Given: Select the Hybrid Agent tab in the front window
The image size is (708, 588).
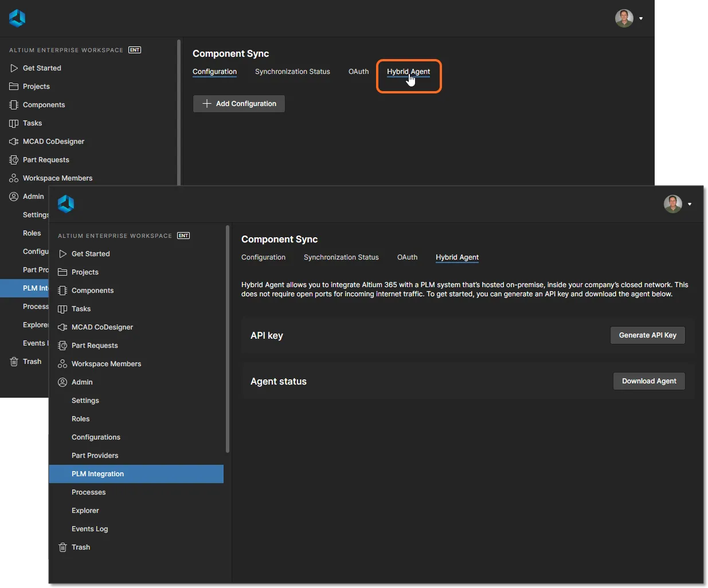Looking at the screenshot, I should coord(457,257).
